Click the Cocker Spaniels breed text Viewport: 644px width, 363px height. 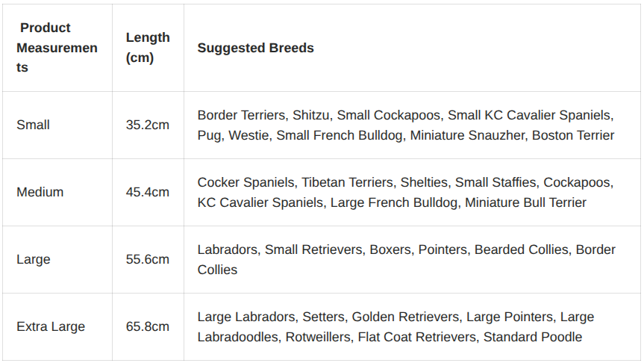(246, 182)
